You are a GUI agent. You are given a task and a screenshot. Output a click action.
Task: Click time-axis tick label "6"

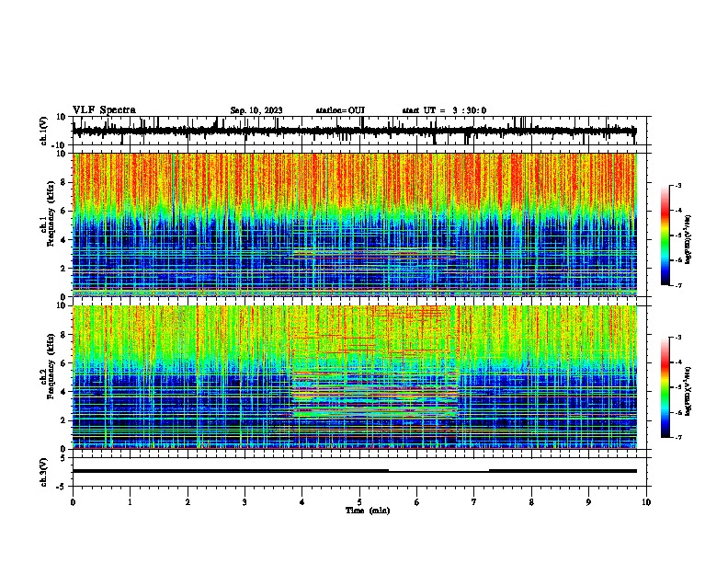pyautogui.click(x=417, y=502)
